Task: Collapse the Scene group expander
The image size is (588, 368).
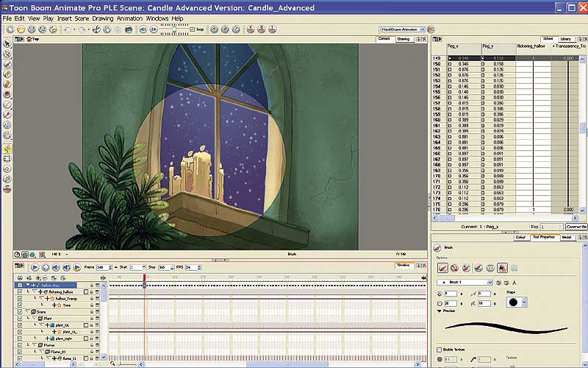Action: click(x=27, y=311)
